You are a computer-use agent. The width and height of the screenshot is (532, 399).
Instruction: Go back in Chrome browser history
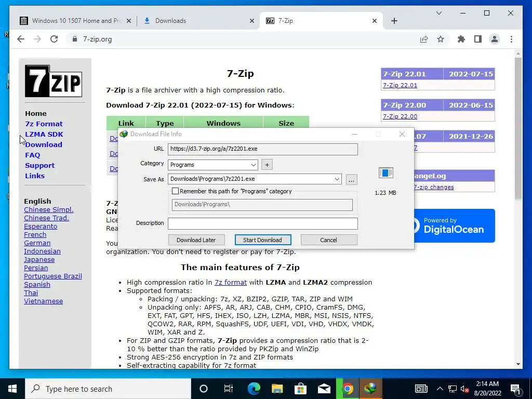pyautogui.click(x=21, y=39)
